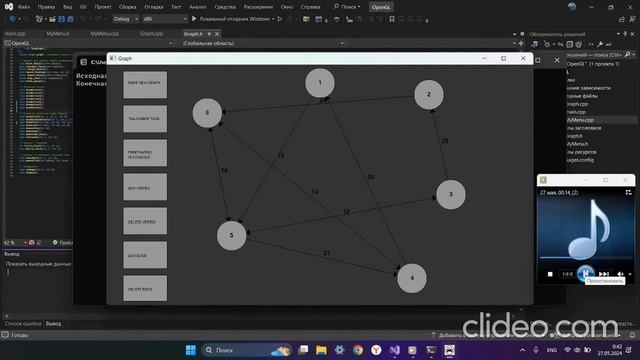Open the Расширения menu
Screen dimensions: 640x360
pos(258,7)
